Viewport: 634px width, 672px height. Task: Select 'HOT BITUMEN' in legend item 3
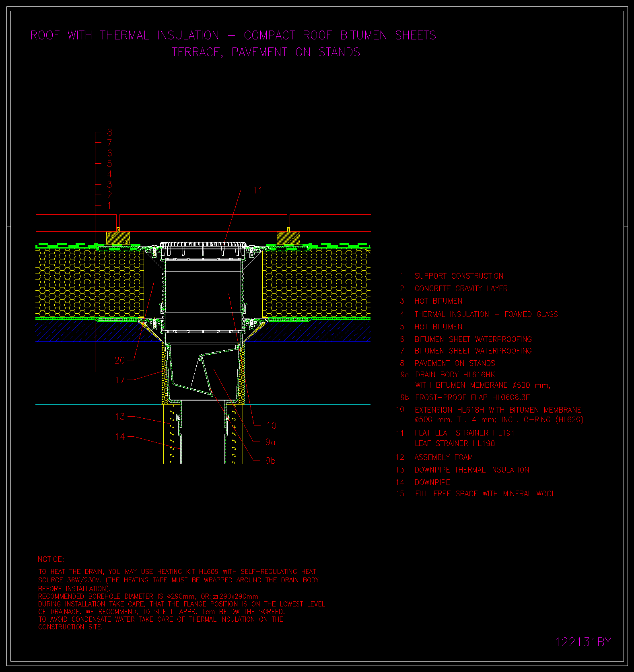438,301
